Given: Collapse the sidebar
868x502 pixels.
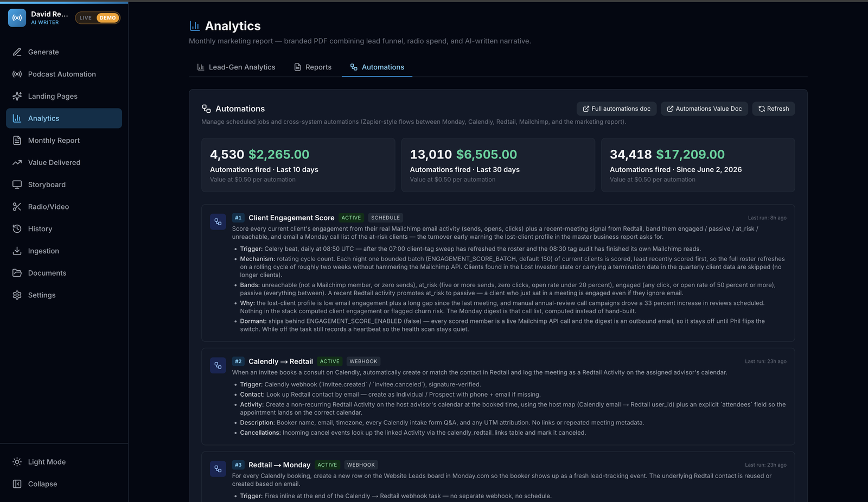Looking at the screenshot, I should click(64, 484).
